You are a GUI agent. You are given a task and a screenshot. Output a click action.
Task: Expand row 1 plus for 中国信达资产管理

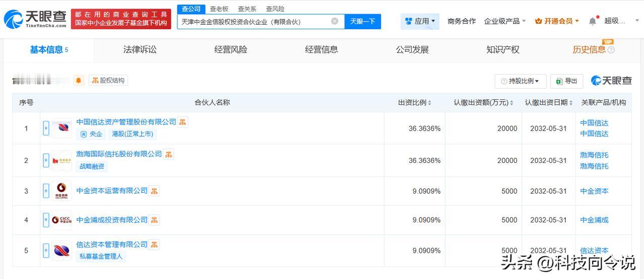pos(46,128)
